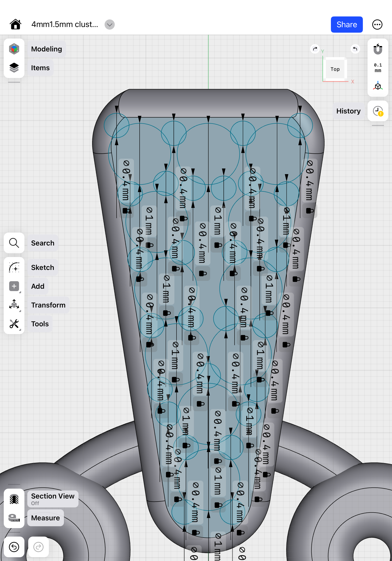Open the Transform tools

pos(14,305)
